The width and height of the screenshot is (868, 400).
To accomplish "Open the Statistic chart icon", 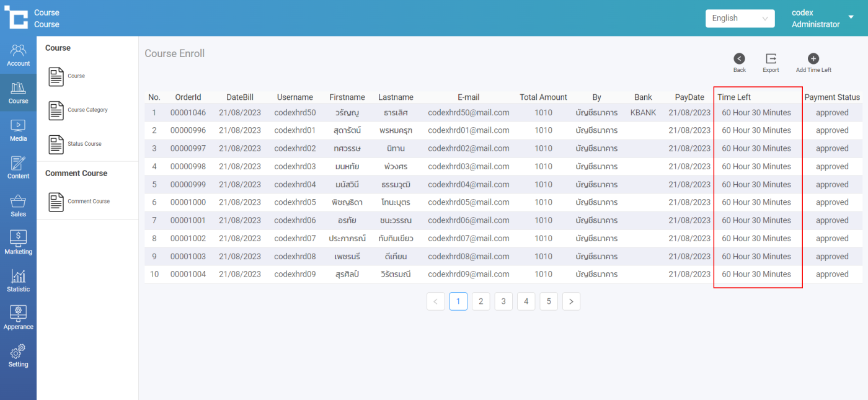I will point(18,281).
